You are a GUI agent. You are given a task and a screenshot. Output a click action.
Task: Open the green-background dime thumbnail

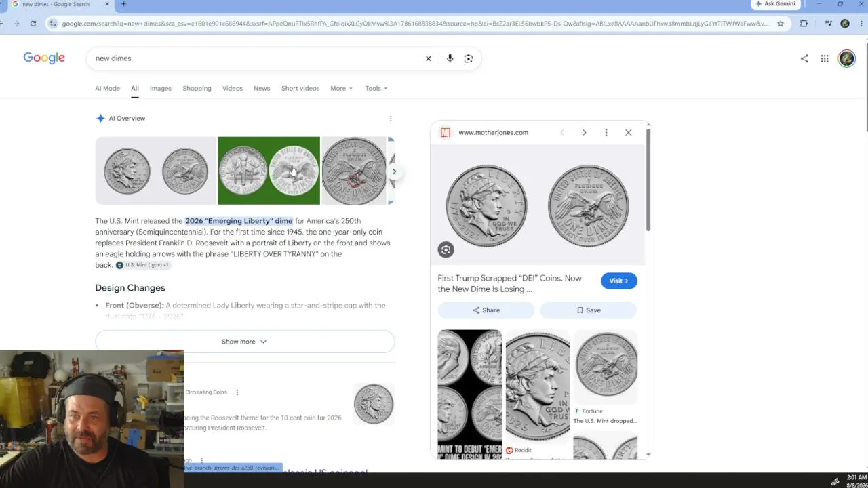pyautogui.click(x=269, y=171)
